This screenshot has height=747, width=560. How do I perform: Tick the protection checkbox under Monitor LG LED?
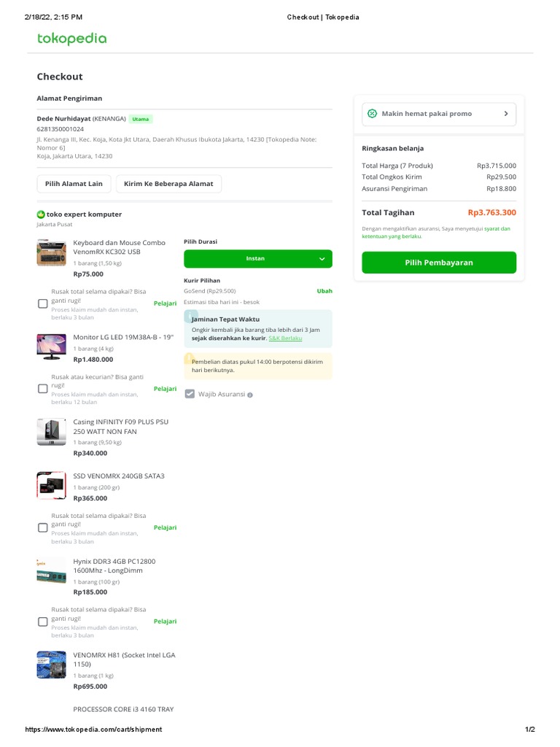click(43, 389)
